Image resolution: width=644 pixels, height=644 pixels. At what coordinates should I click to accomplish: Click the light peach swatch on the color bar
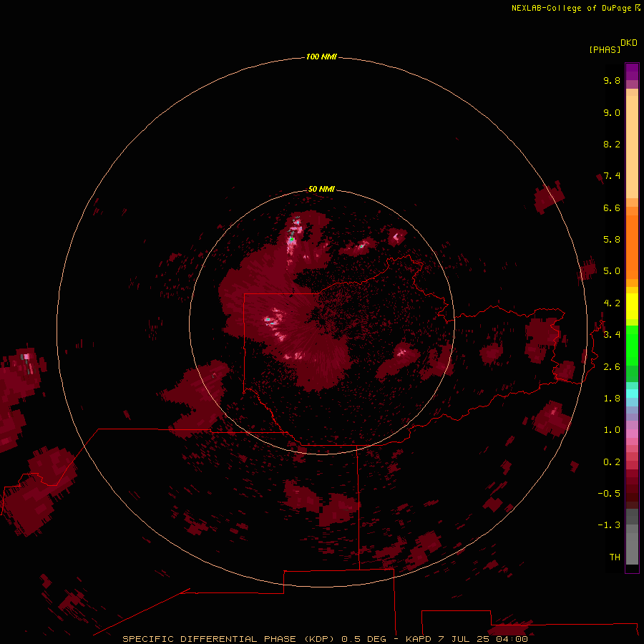tap(632, 147)
